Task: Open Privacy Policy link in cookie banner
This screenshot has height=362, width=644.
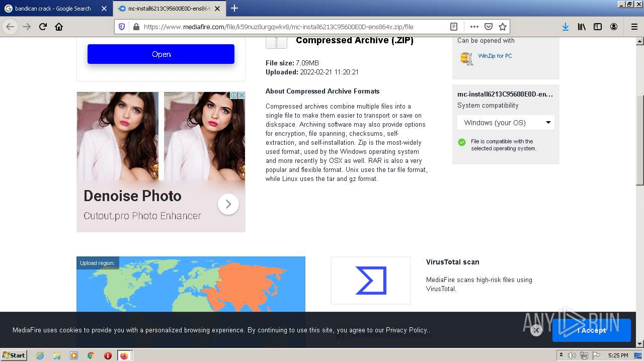Action: click(407, 330)
